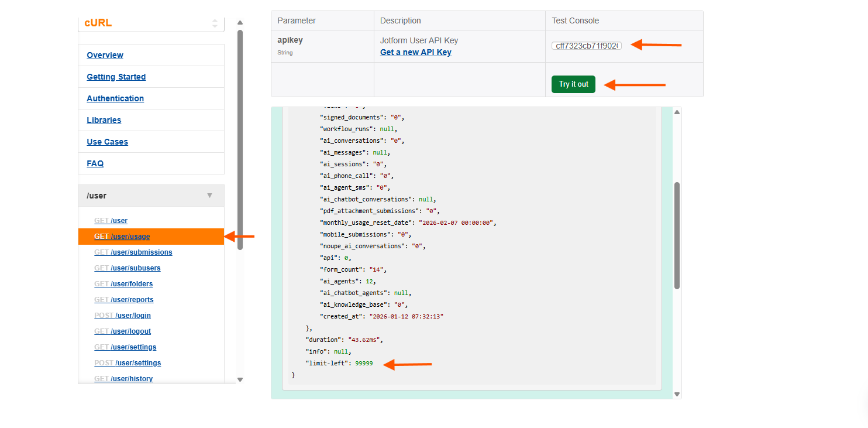This screenshot has width=868, height=428.
Task: Open the Overview documentation page
Action: click(105, 55)
